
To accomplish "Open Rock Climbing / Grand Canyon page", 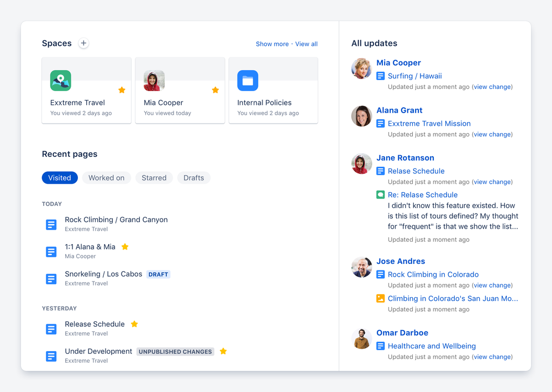I will (x=116, y=220).
